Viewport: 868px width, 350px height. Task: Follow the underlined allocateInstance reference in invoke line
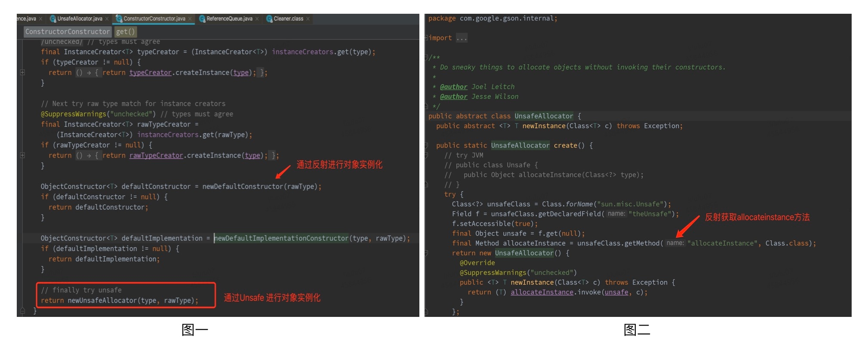point(542,292)
